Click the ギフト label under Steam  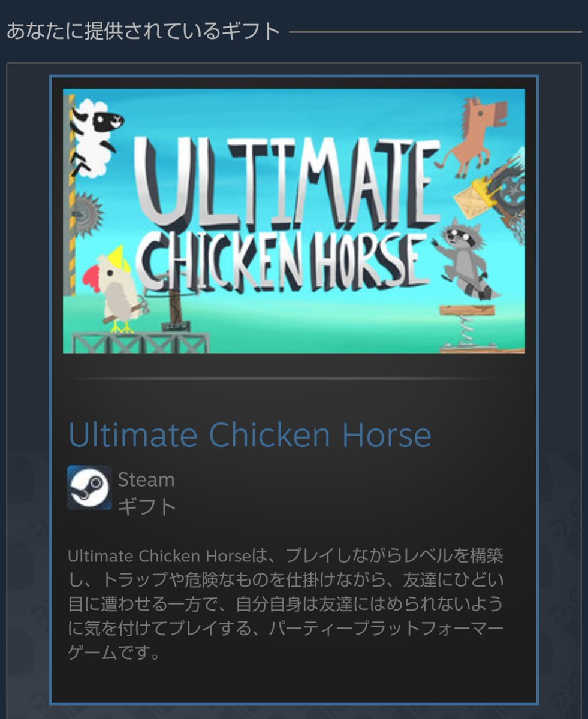pos(147,507)
